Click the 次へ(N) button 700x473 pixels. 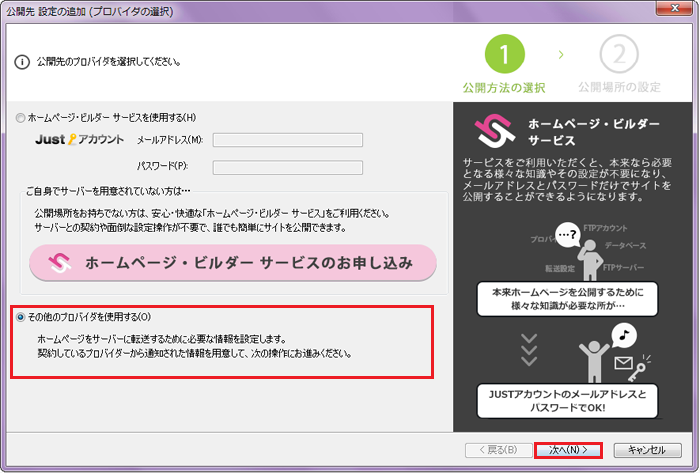pos(567,450)
